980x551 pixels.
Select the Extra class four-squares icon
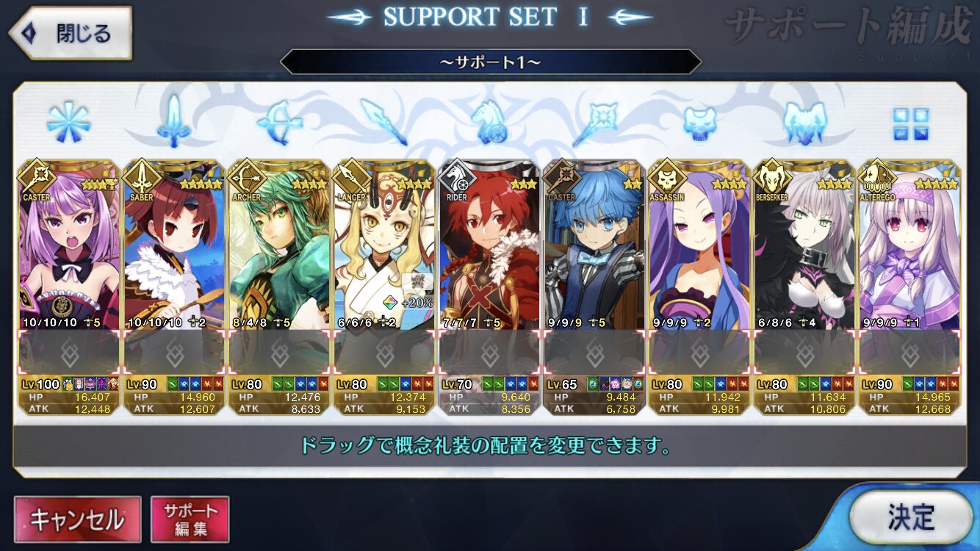[911, 124]
